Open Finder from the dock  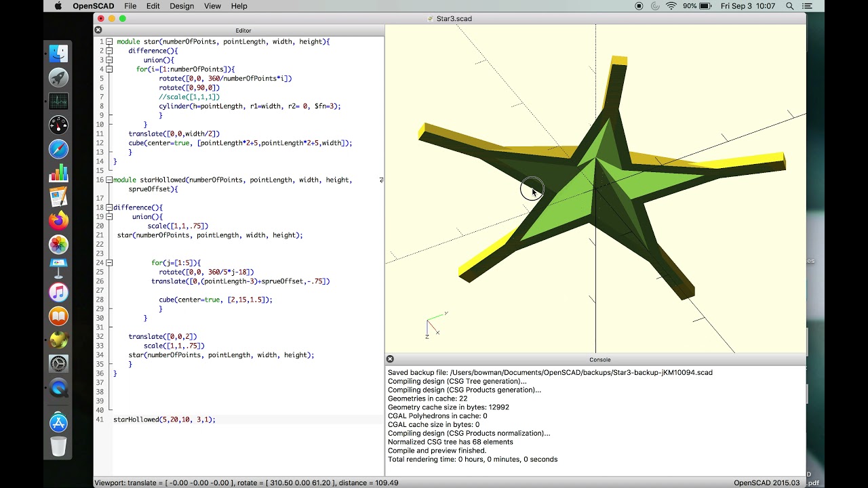coord(58,54)
